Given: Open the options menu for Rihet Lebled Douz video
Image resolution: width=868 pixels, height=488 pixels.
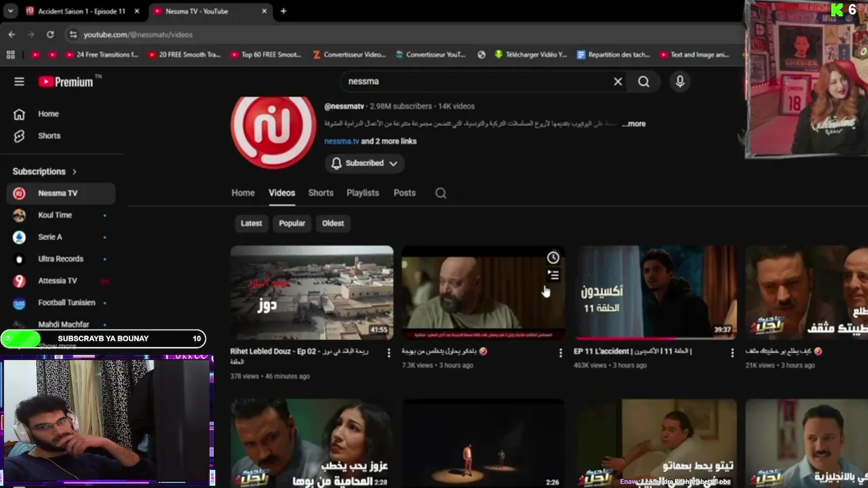Looking at the screenshot, I should pyautogui.click(x=389, y=352).
